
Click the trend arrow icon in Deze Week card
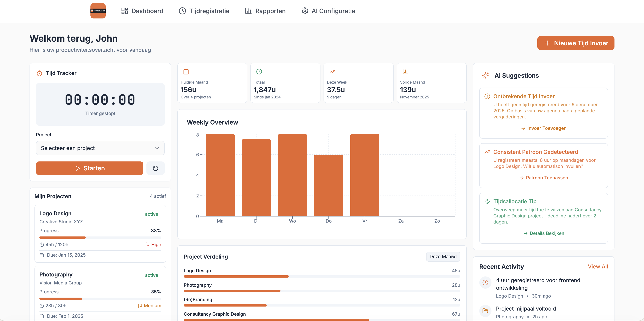coord(332,72)
